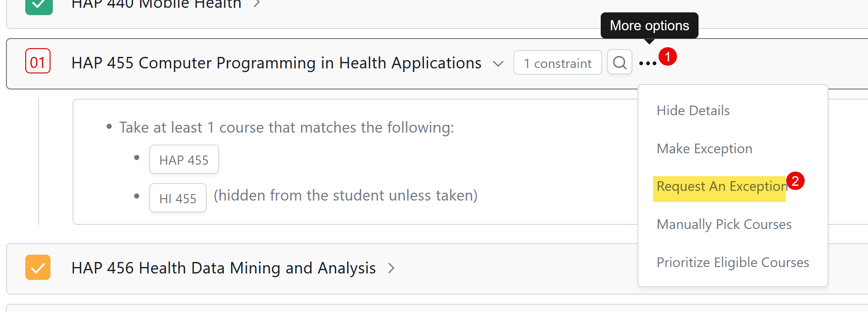Select Request An Exception option
Screen dimensions: 868x312
[x=721, y=187]
